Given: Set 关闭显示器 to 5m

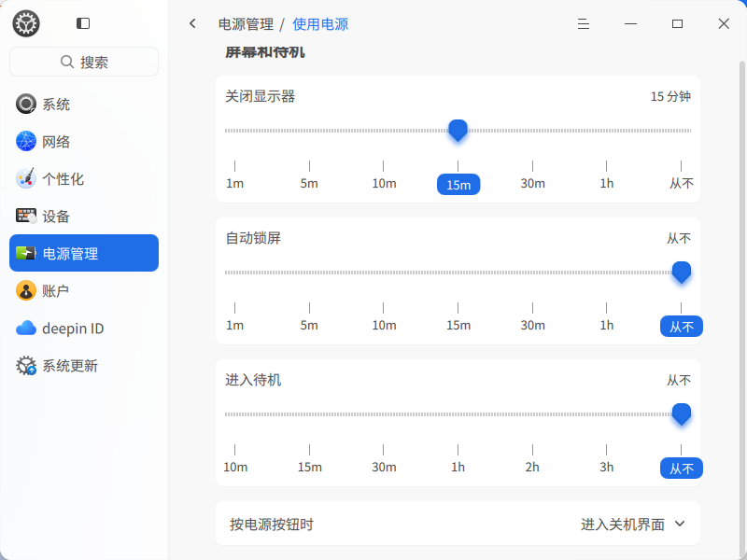Looking at the screenshot, I should (309, 183).
